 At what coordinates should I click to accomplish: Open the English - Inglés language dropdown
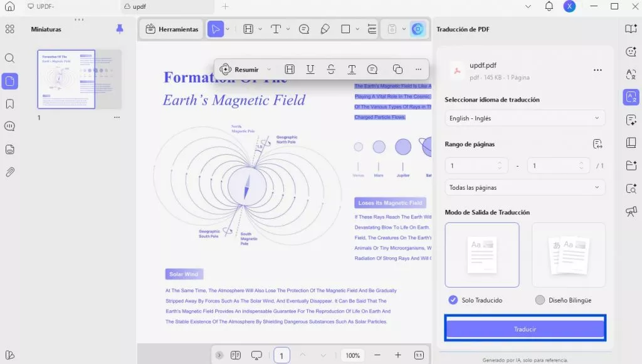(x=525, y=118)
